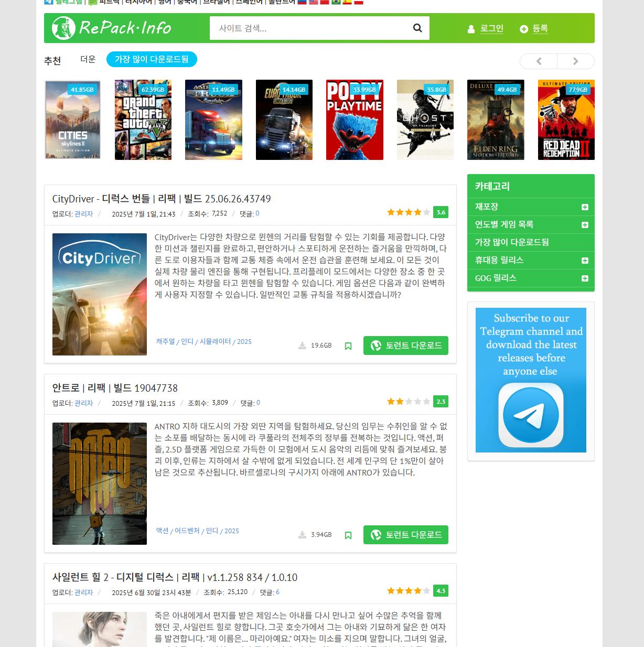Open Elden Ring carousel cover
The height and width of the screenshot is (647, 644).
pos(496,120)
